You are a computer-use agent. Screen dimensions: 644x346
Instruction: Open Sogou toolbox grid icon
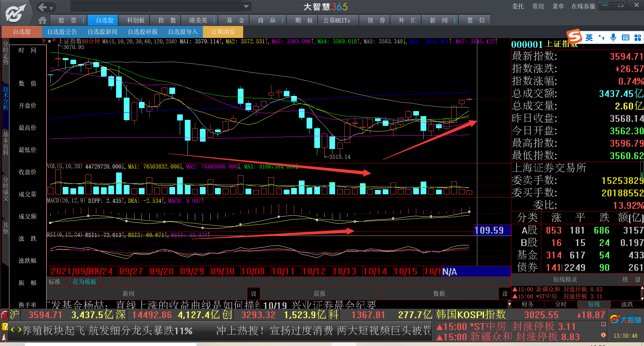[x=638, y=38]
